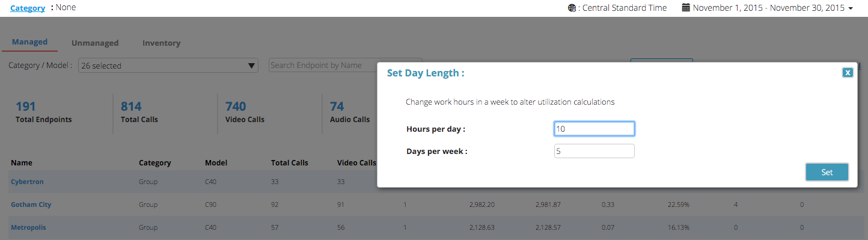Switch to the Inventory tab
The height and width of the screenshot is (240, 868).
tap(161, 43)
